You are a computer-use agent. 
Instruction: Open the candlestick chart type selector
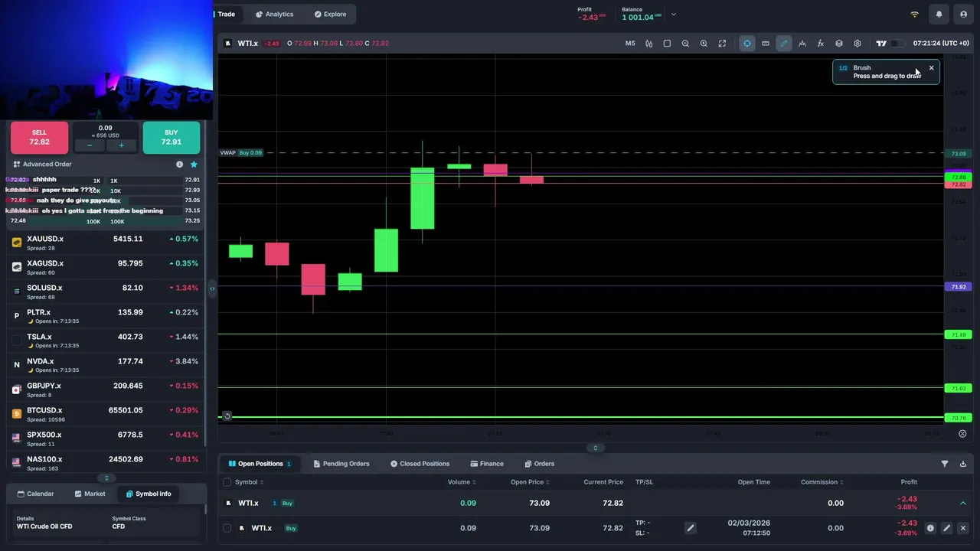pos(648,44)
